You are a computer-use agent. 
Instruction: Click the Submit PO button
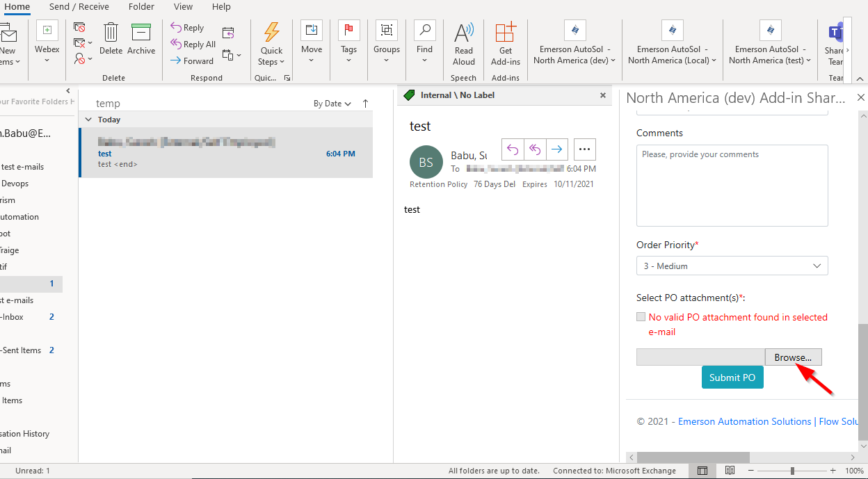[732, 377]
